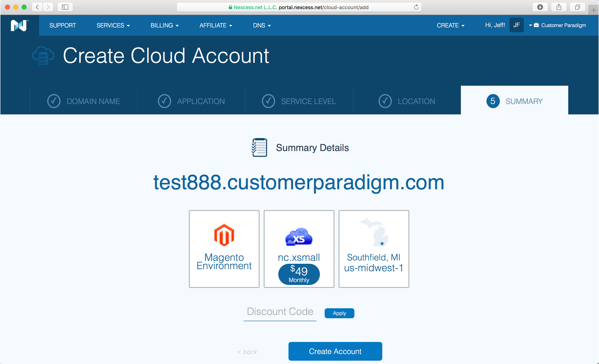
Task: Reload the page with refresh icon
Action: coord(416,7)
